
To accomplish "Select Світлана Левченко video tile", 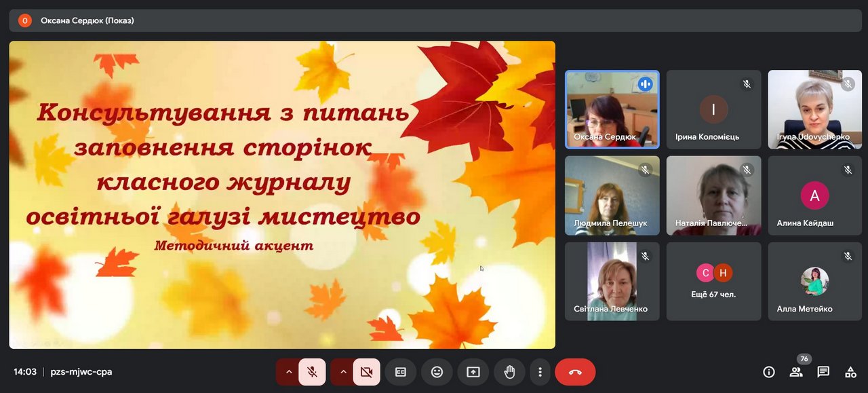I will click(612, 282).
